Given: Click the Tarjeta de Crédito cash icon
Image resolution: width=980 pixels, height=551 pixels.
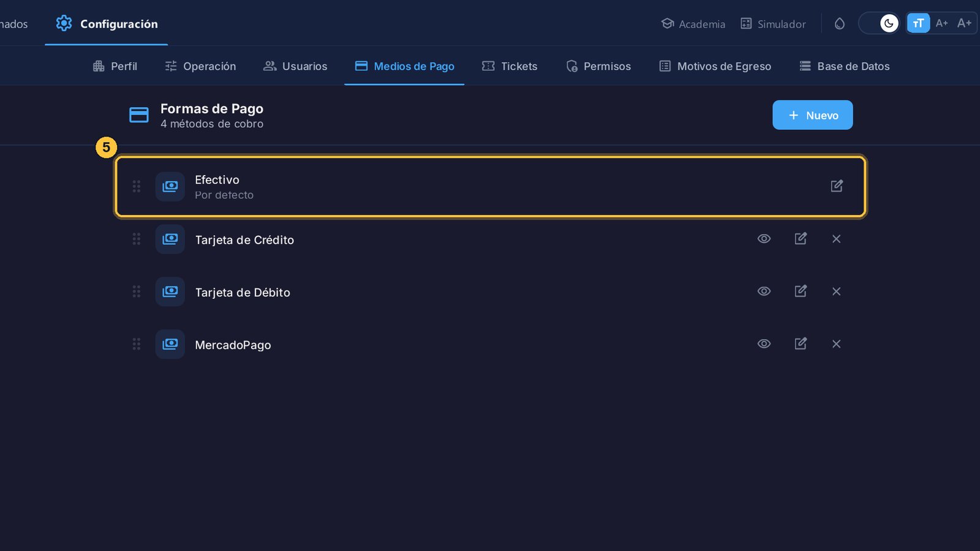Looking at the screenshot, I should point(170,239).
